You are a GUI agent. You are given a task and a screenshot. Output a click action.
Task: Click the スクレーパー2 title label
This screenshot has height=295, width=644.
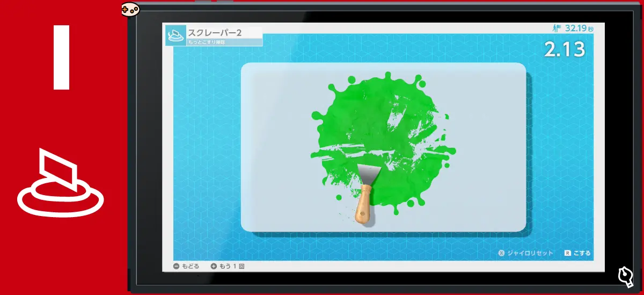pos(215,32)
